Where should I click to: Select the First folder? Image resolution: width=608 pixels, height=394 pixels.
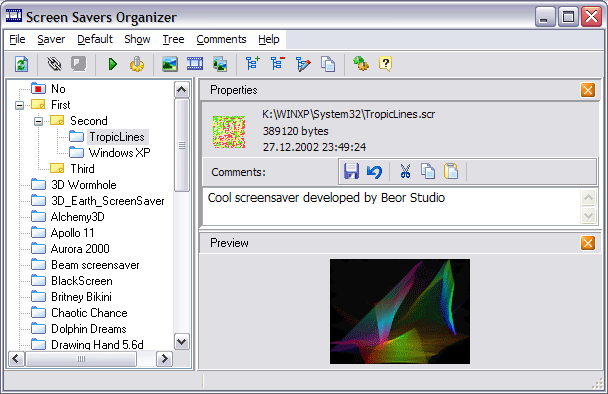60,105
